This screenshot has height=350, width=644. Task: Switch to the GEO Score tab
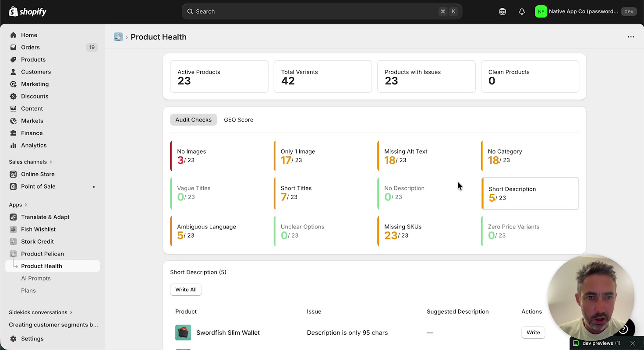(238, 120)
